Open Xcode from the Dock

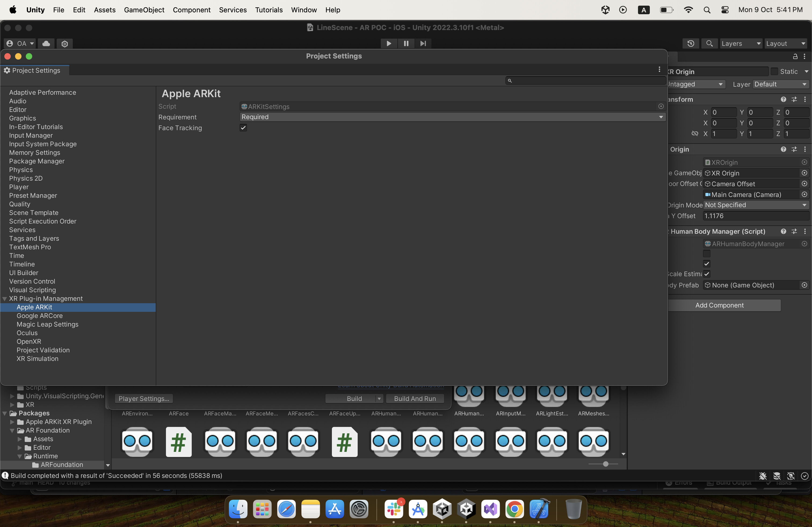[539, 509]
